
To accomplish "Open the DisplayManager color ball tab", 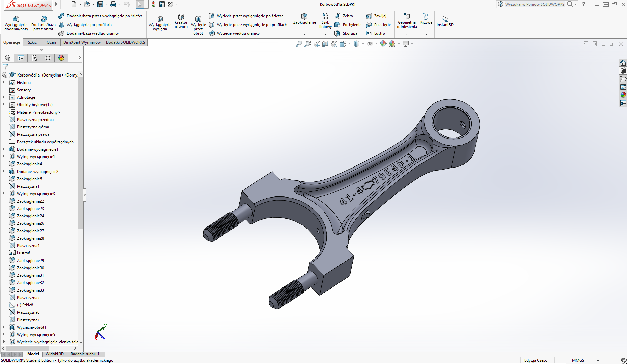I will pos(61,58).
